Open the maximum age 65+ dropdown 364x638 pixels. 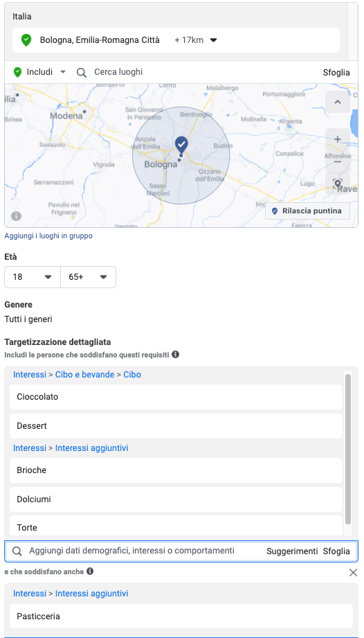tap(88, 277)
